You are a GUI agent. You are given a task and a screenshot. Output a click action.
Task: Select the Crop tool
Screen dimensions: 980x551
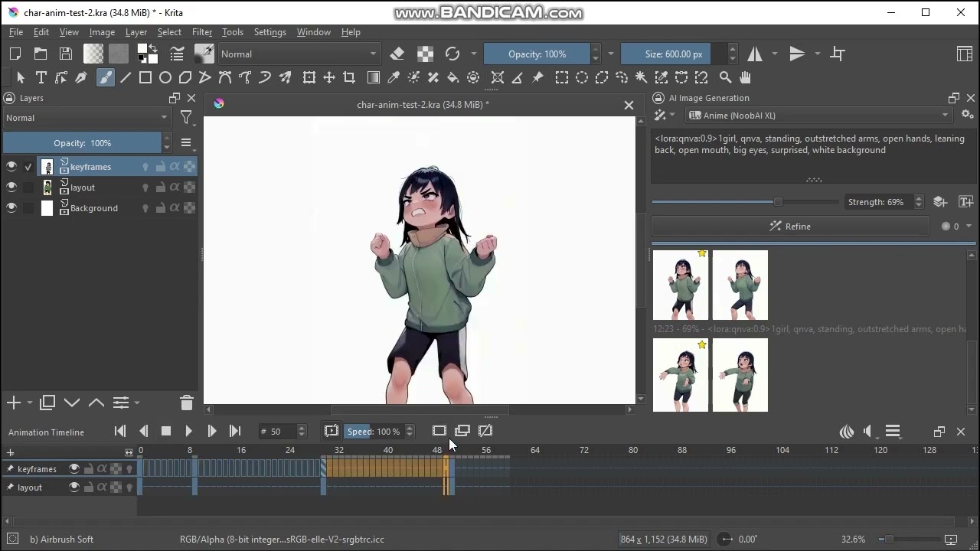pos(349,77)
